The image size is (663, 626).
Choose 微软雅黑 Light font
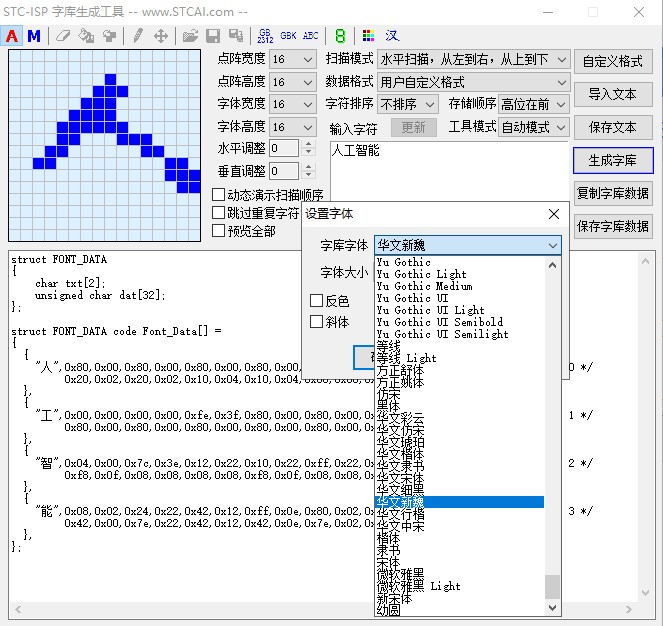click(459, 586)
